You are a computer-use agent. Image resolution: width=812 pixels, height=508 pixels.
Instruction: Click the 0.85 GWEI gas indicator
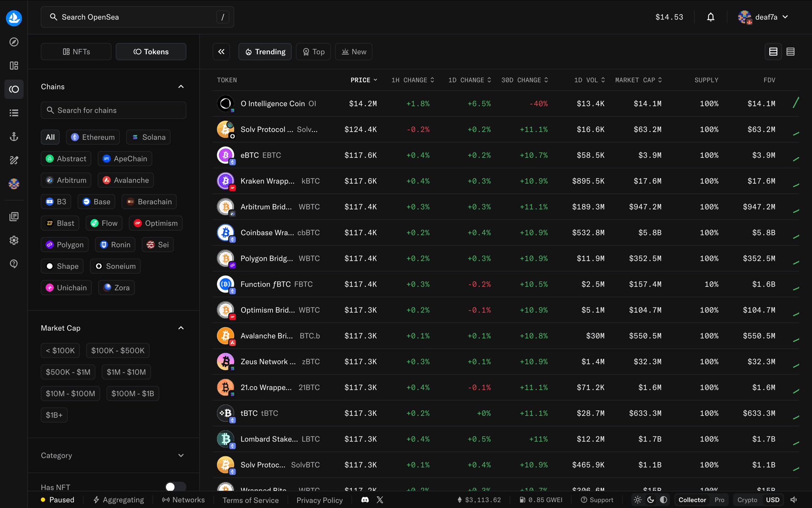click(x=541, y=500)
